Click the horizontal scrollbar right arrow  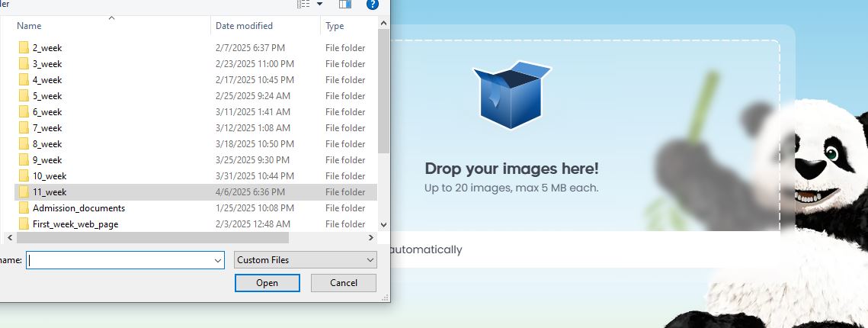pyautogui.click(x=371, y=238)
